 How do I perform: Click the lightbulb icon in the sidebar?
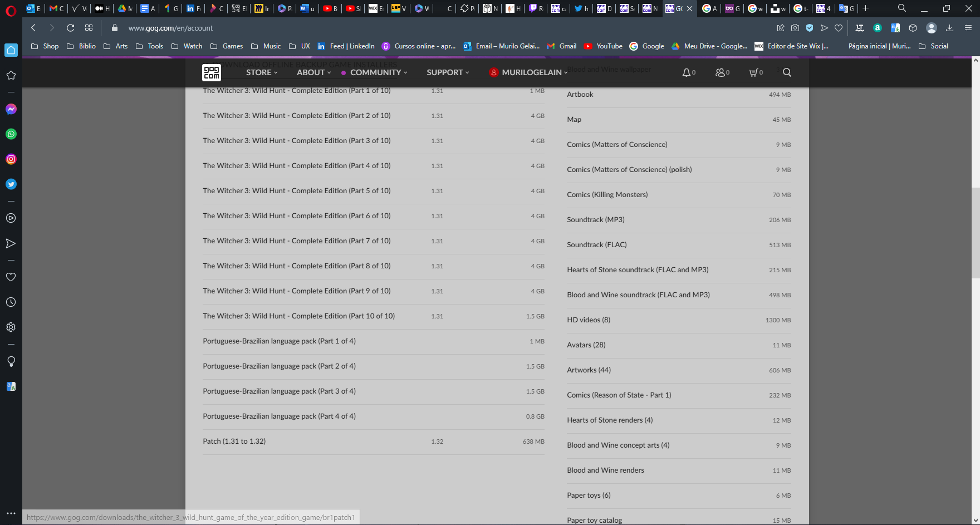(x=11, y=361)
